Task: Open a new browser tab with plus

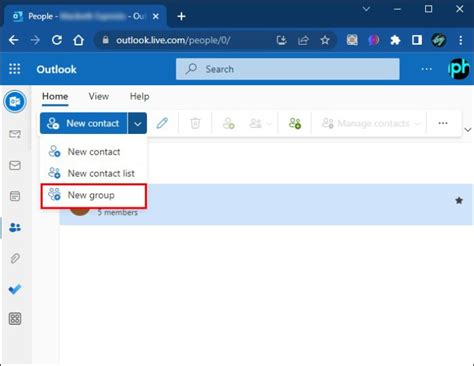Action: pos(181,16)
